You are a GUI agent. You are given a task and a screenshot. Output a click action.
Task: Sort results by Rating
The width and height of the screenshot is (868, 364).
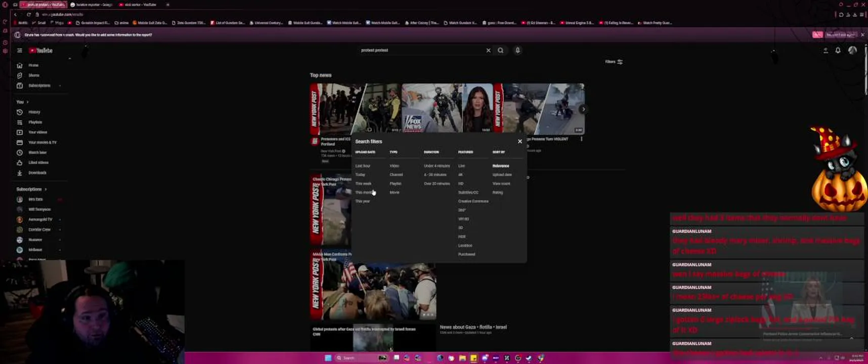pyautogui.click(x=498, y=193)
